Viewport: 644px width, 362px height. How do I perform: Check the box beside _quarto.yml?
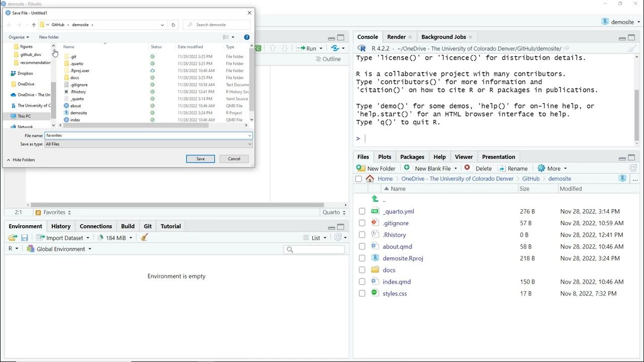[362, 211]
